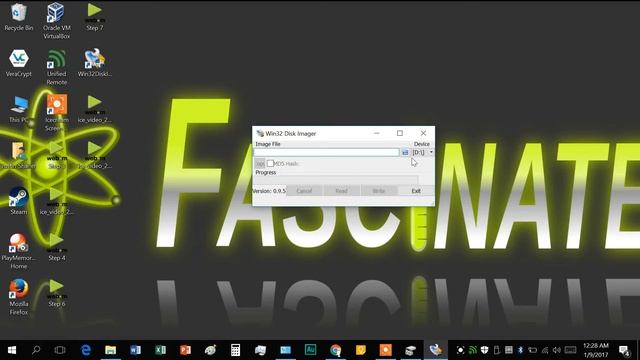The height and width of the screenshot is (360, 640).
Task: Click the Image File path field
Action: (326, 152)
